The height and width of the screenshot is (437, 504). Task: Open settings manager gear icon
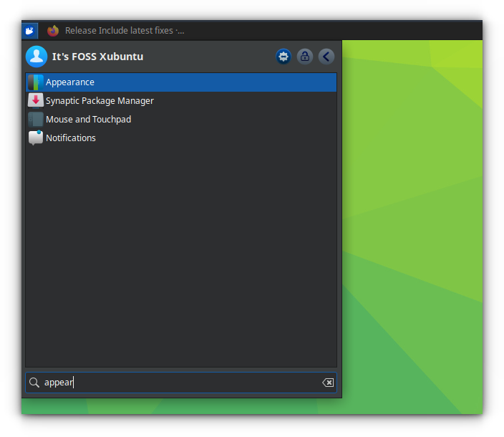point(283,57)
